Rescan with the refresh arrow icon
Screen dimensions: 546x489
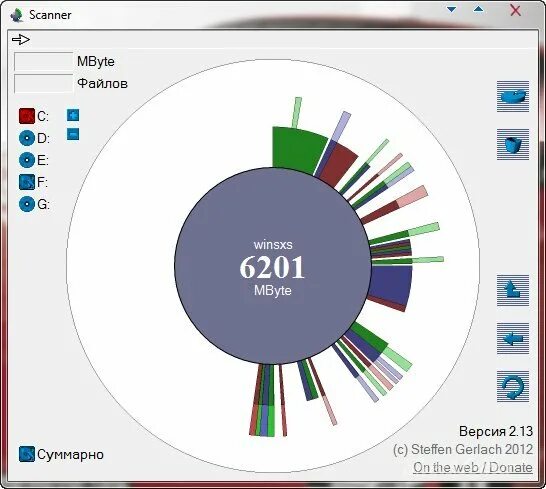[x=513, y=386]
